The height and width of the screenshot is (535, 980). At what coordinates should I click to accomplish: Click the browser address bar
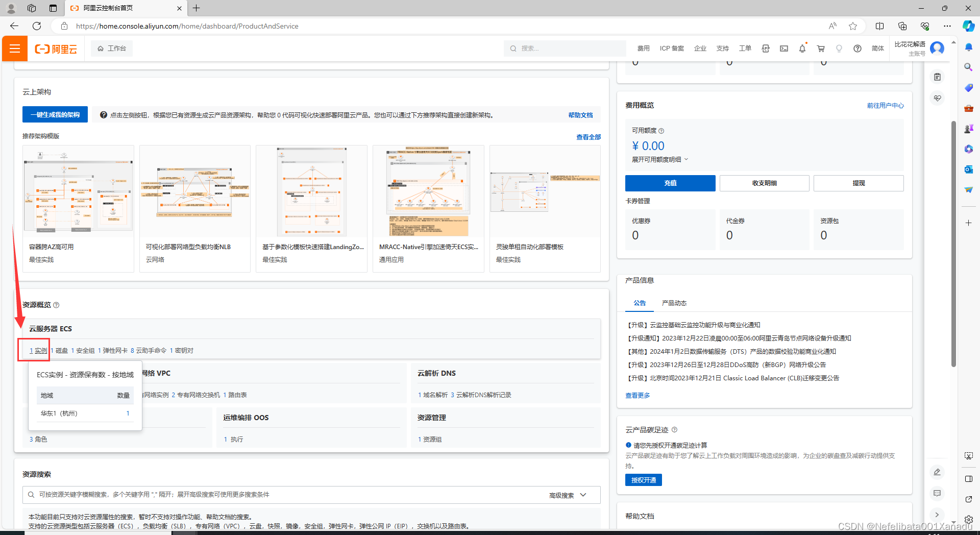pyautogui.click(x=439, y=26)
